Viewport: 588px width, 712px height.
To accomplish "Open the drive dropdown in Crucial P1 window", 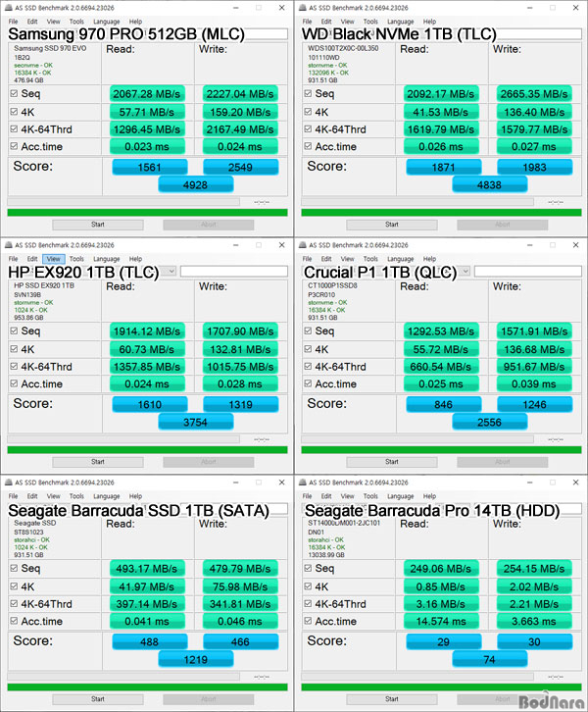I will 465,271.
